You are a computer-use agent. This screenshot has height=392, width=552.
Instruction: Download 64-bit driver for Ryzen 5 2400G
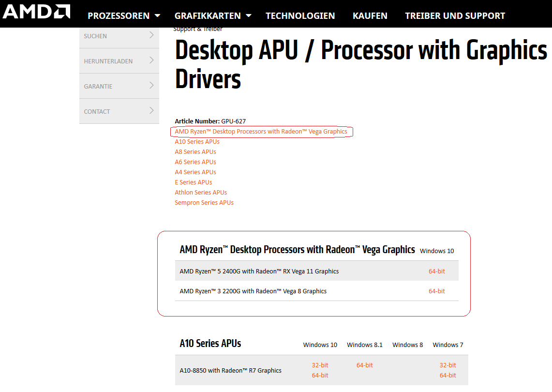coord(436,271)
